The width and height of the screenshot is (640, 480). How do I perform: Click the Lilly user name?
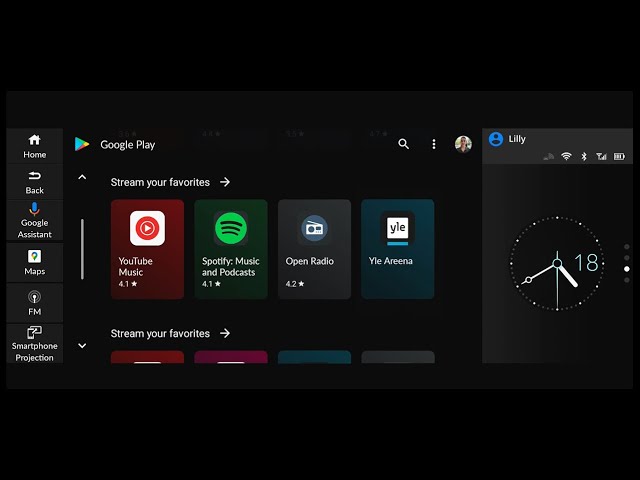(x=517, y=139)
